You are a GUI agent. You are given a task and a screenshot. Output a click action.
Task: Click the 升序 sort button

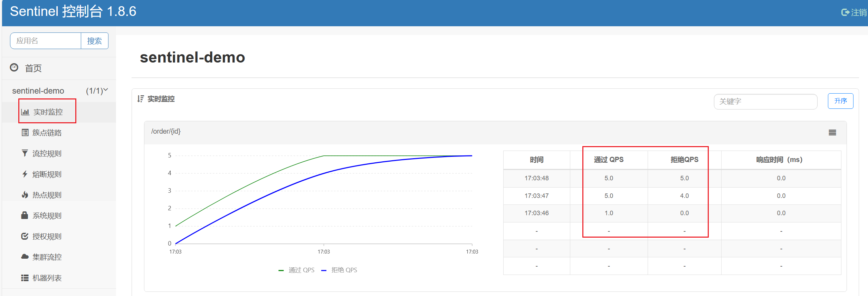[x=840, y=101]
